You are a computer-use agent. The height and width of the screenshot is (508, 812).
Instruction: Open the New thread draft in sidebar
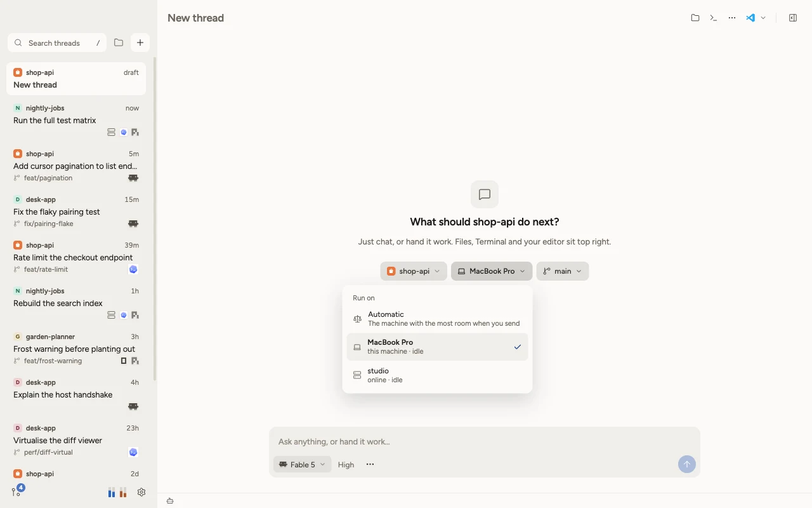pos(76,79)
